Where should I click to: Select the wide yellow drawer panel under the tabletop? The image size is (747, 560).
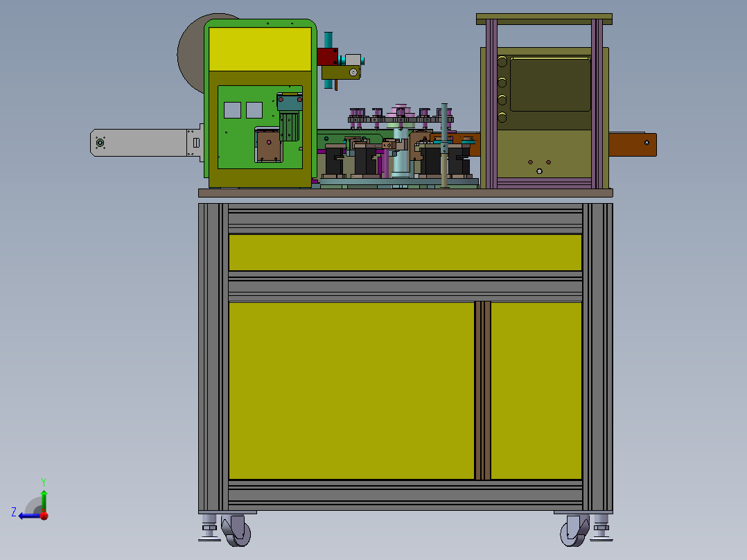click(x=405, y=252)
